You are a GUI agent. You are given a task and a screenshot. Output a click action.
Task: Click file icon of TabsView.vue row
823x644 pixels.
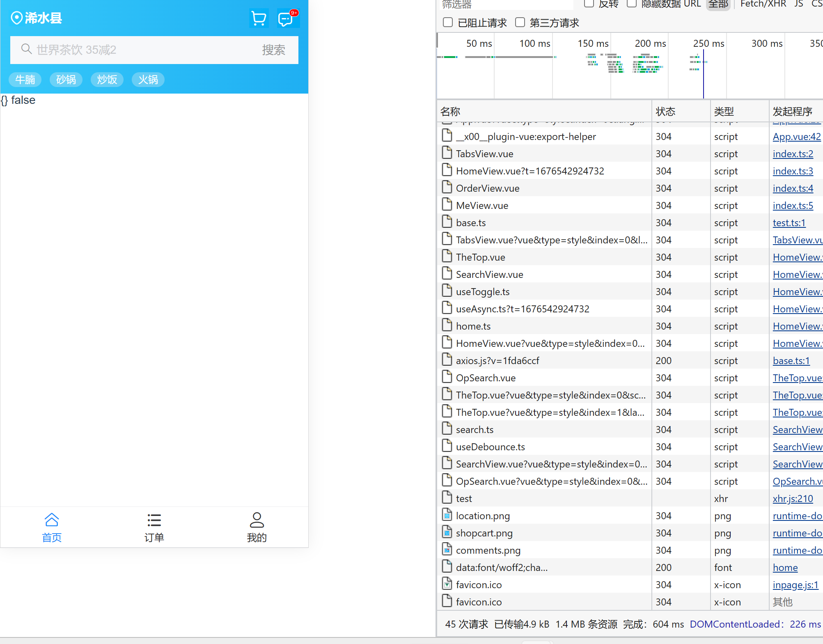click(x=447, y=153)
